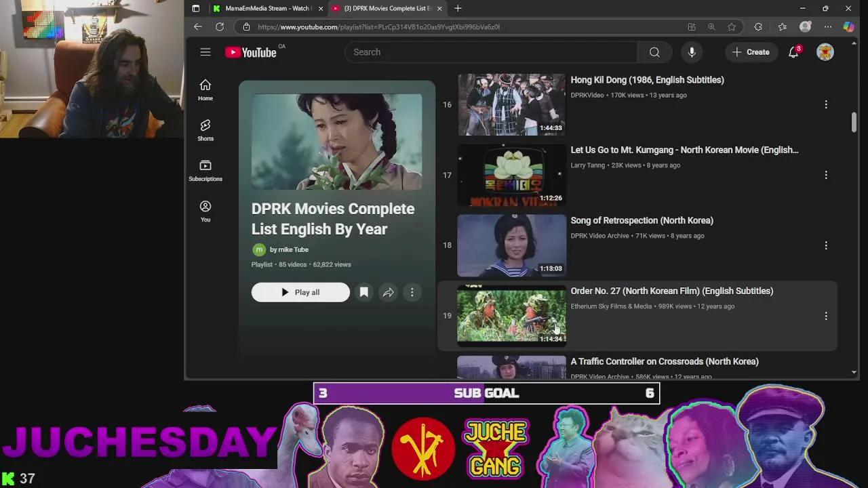This screenshot has height=488, width=868.
Task: Open Let Us Go to Mt. Kumgang title
Action: point(684,150)
